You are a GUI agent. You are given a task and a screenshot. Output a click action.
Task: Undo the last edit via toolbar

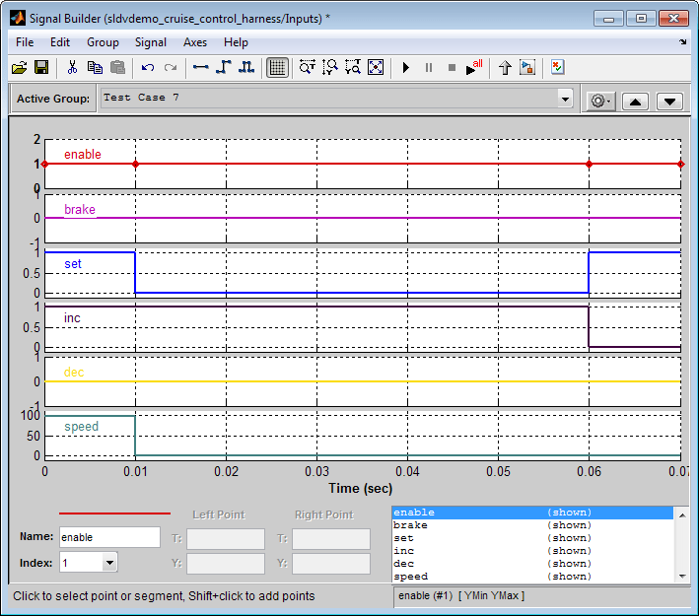point(148,67)
